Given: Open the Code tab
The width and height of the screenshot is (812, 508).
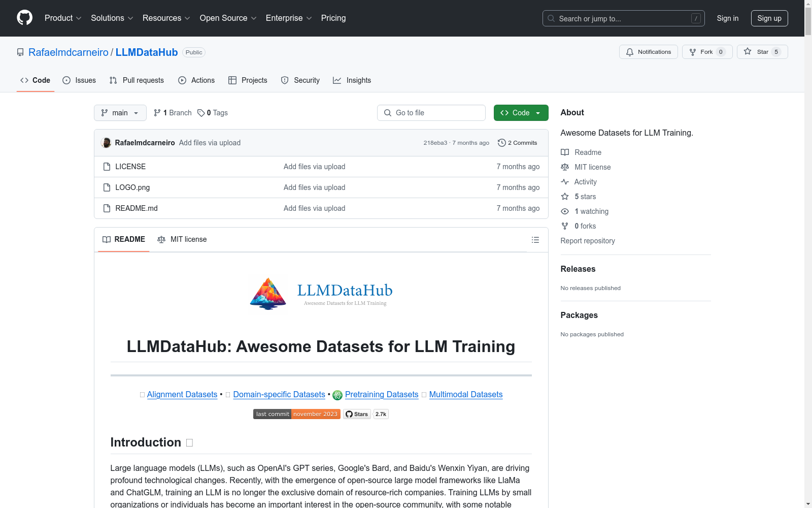Looking at the screenshot, I should tap(36, 80).
